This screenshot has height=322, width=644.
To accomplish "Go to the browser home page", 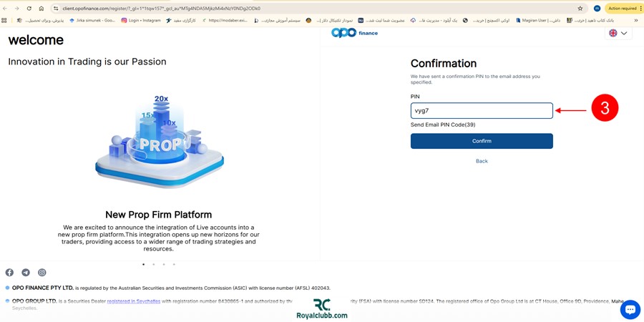I will tap(42, 9).
